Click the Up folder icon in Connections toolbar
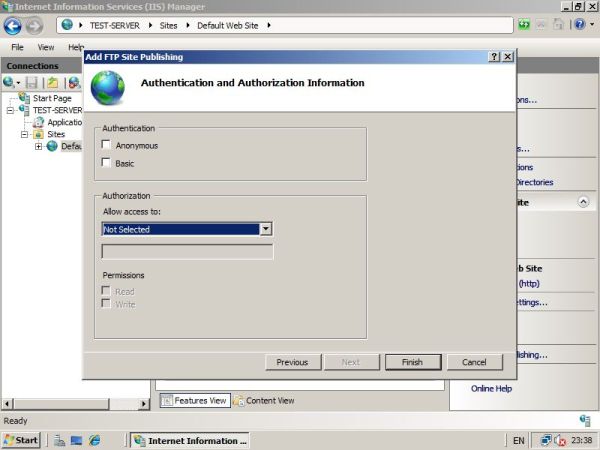Image resolution: width=600 pixels, height=450 pixels. [51, 83]
